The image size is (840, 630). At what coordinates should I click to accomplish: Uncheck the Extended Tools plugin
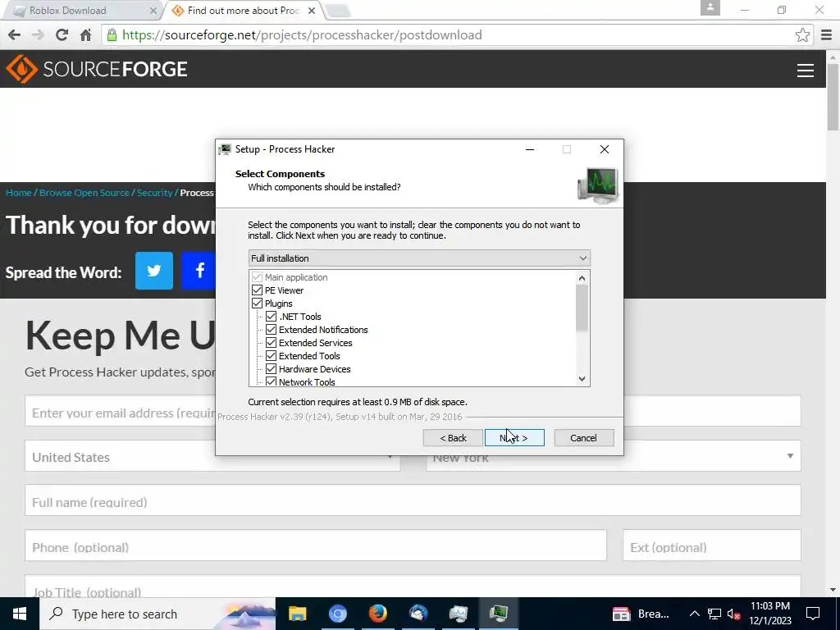click(x=271, y=356)
